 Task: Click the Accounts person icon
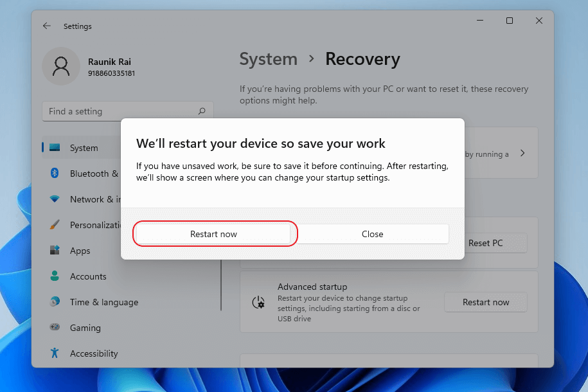tap(55, 276)
